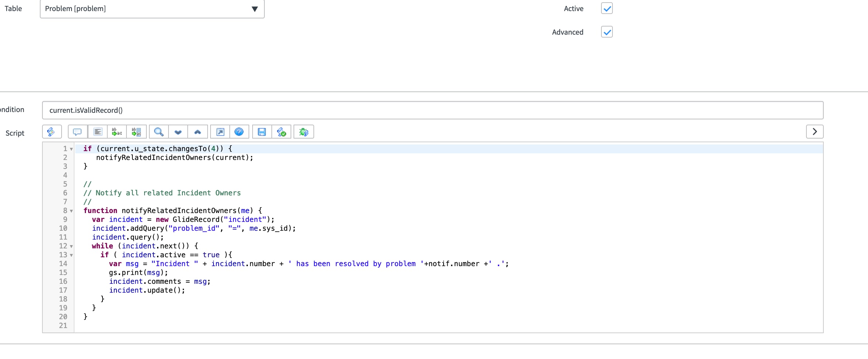Click the 'Script' field label
868x359 pixels.
coord(15,133)
